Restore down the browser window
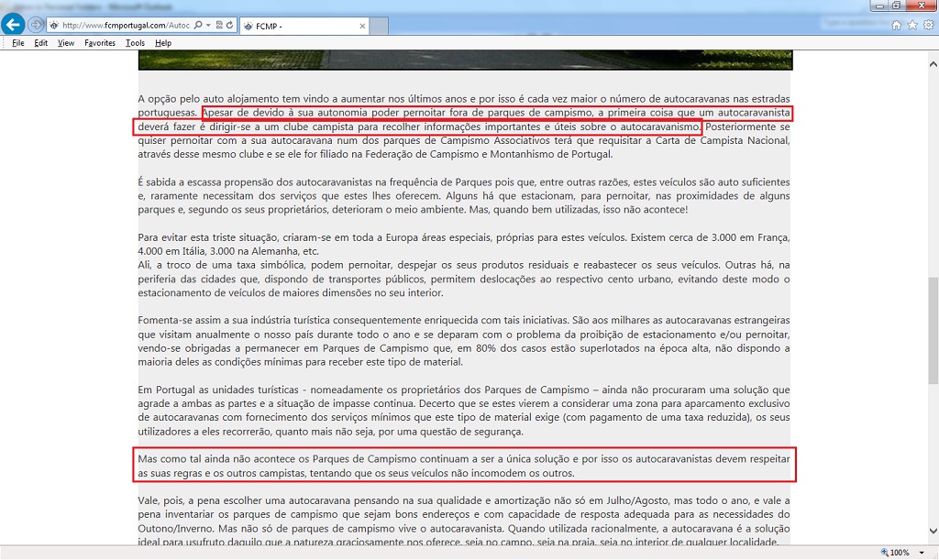 point(896,5)
